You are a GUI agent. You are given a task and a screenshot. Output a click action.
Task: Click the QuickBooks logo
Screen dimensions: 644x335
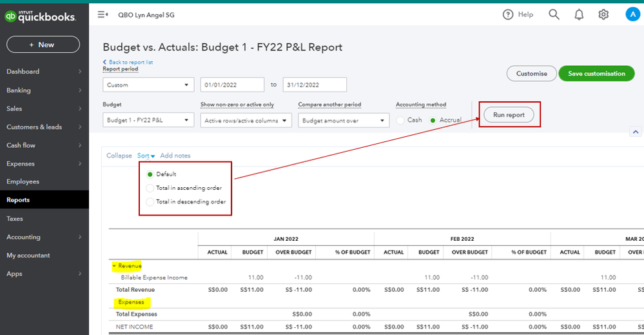pos(40,16)
